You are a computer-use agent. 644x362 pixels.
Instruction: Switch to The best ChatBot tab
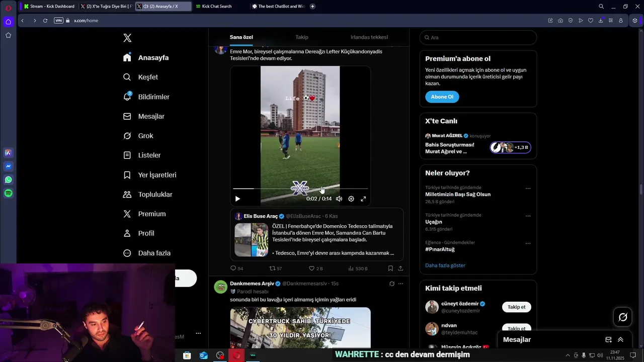tap(278, 7)
